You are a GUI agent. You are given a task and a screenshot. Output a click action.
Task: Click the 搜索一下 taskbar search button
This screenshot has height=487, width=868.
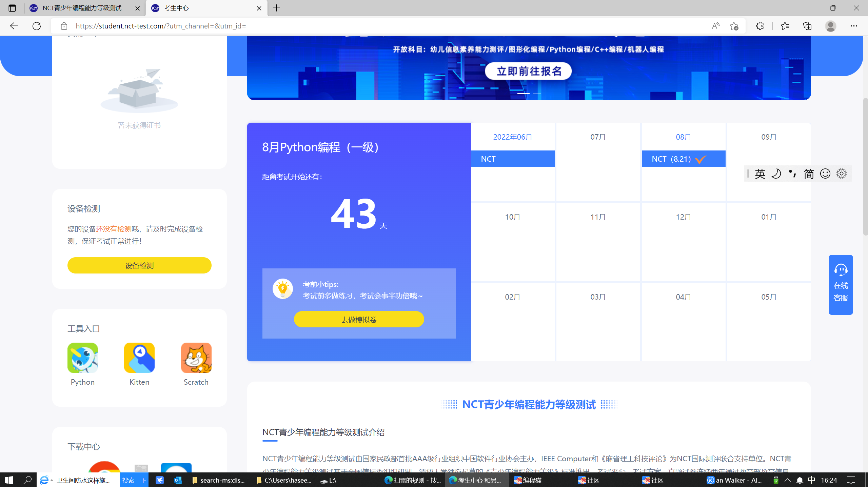coord(134,480)
